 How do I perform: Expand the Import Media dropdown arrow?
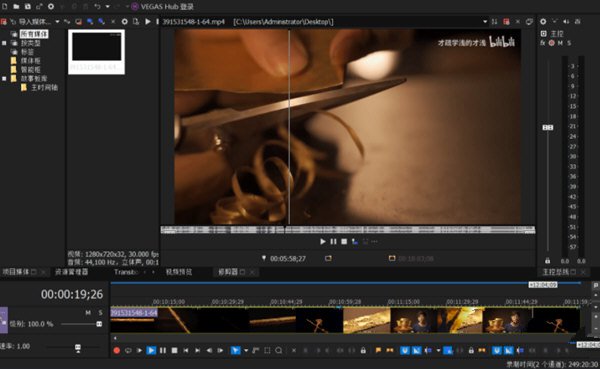57,21
